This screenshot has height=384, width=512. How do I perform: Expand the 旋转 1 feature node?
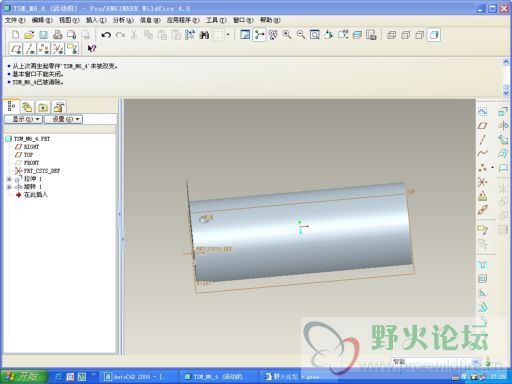(9, 187)
